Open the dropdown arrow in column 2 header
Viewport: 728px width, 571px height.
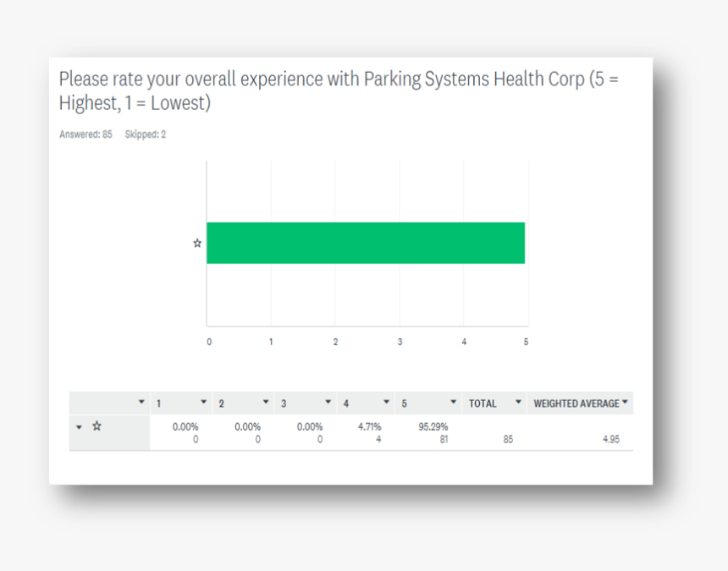pyautogui.click(x=266, y=402)
